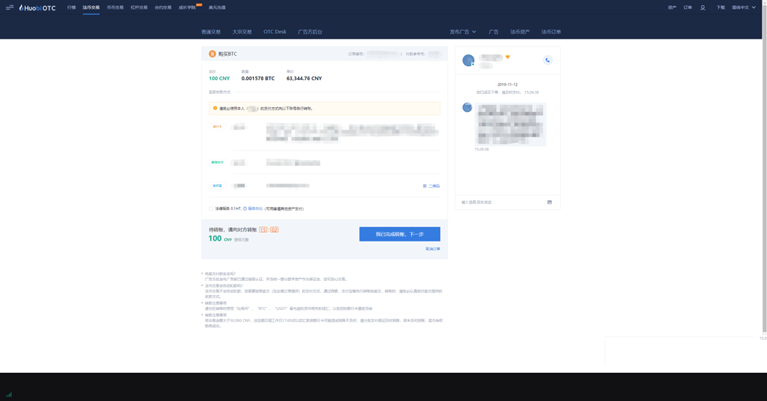The image size is (767, 401).
Task: Open the hamburger menu beside the Huobi logo
Action: [x=9, y=7]
